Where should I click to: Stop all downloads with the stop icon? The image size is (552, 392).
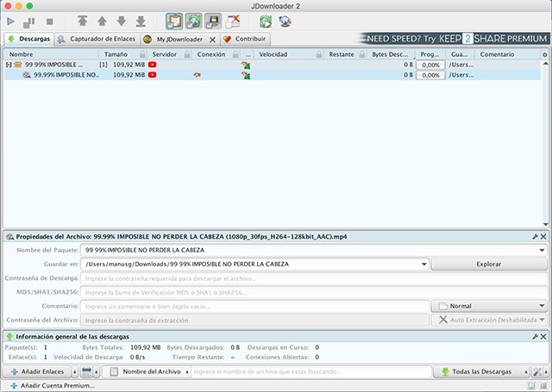[50, 22]
